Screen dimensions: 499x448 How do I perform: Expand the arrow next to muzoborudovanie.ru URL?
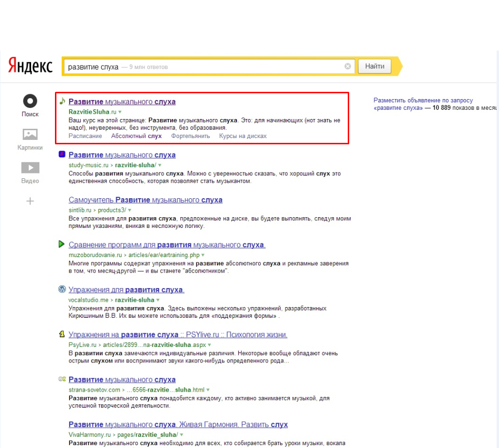click(x=203, y=255)
